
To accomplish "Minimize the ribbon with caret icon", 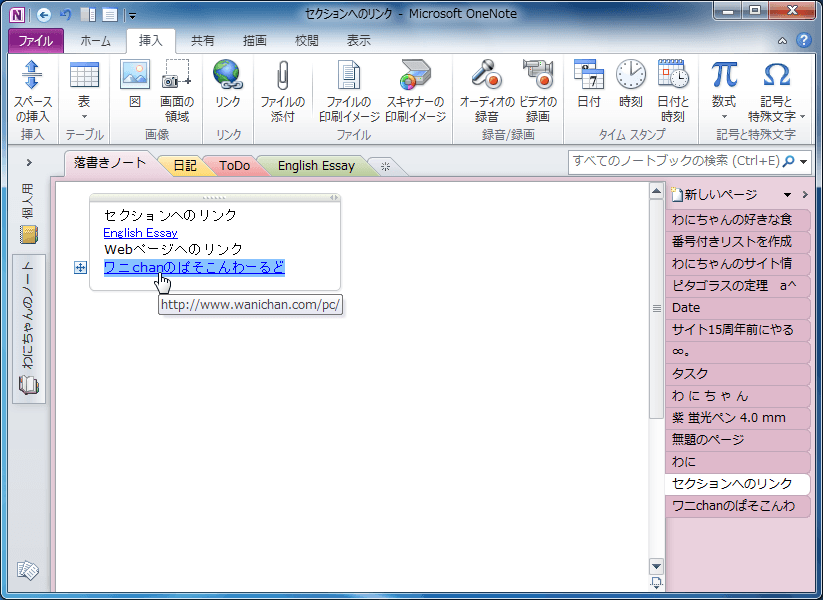I will tap(782, 40).
